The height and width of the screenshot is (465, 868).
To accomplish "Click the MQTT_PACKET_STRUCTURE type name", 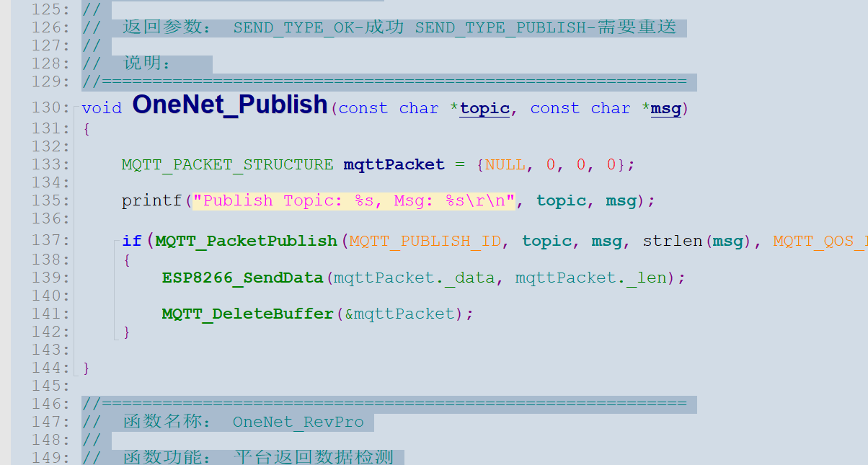I will (x=228, y=164).
